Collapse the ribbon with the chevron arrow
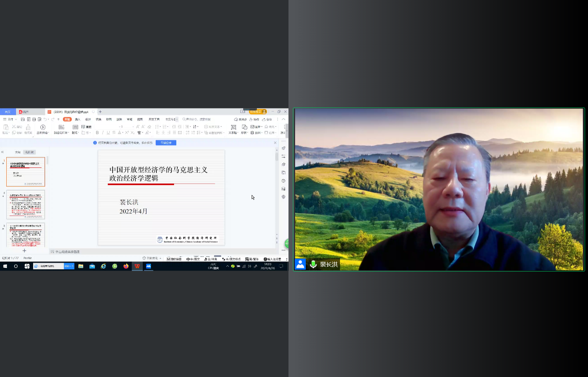 click(x=283, y=119)
